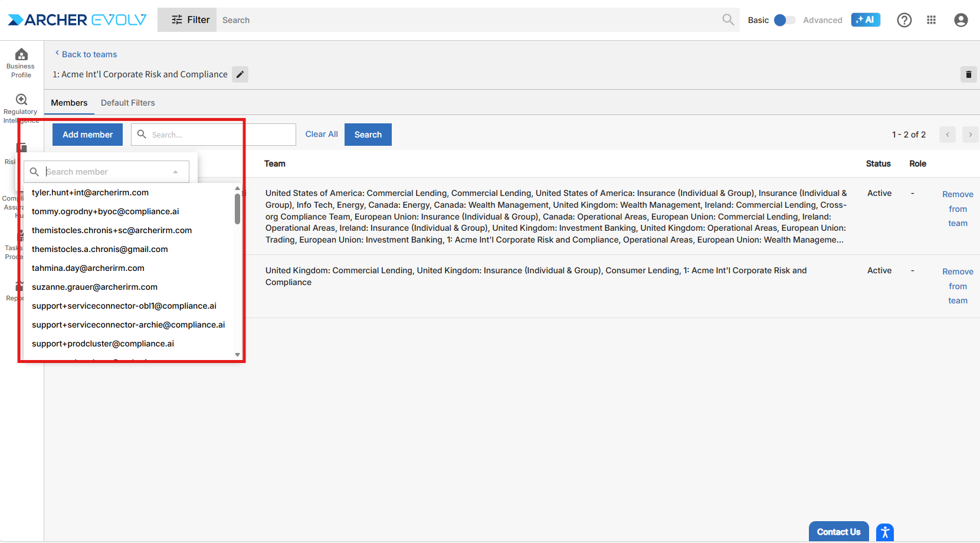Click the pencil icon to edit team name
This screenshot has width=980, height=543.
tap(240, 74)
